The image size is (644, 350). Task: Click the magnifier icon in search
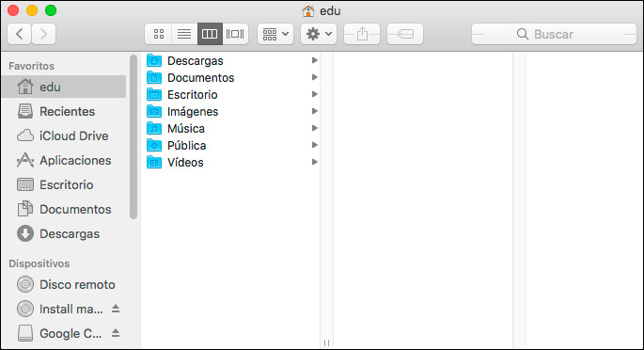pyautogui.click(x=523, y=34)
